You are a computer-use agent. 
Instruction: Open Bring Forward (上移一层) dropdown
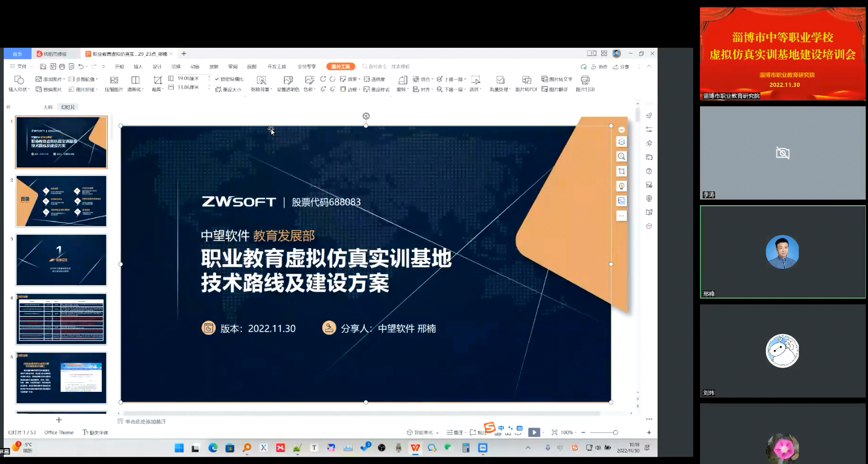coord(451,79)
